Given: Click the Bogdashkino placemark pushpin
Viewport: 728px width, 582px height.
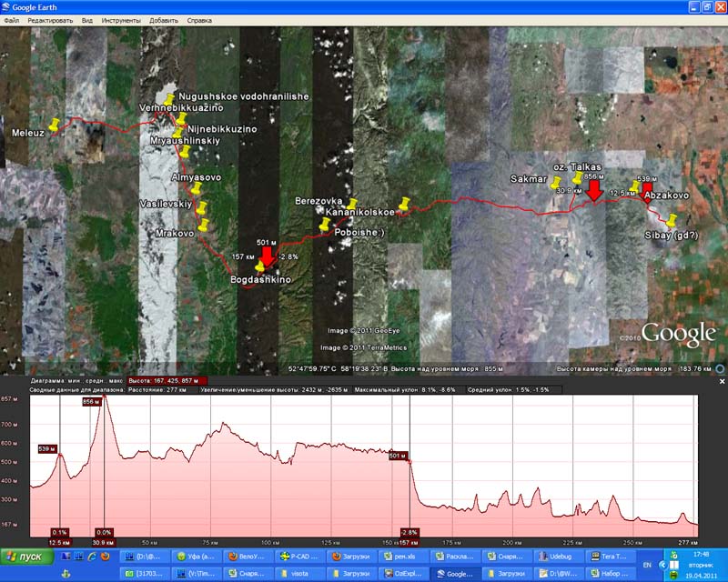Looking at the screenshot, I should [x=259, y=265].
